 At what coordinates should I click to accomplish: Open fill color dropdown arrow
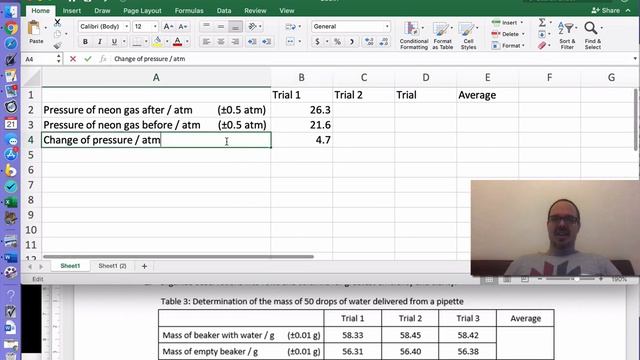point(167,42)
